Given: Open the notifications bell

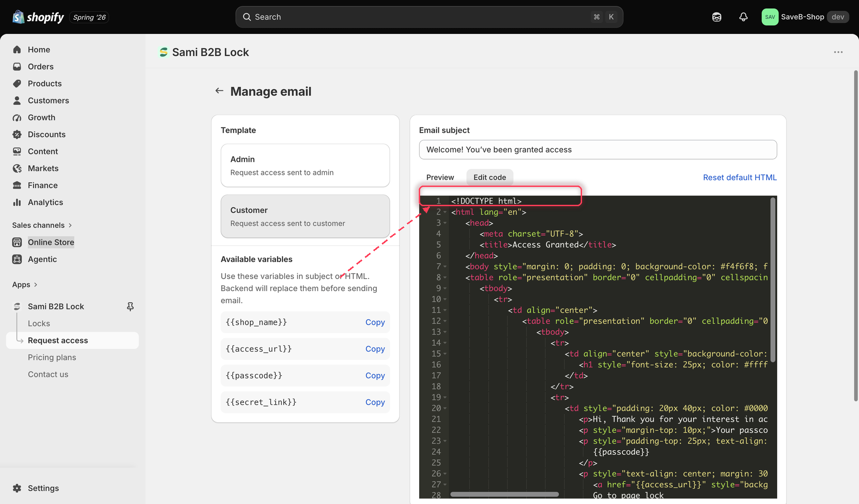Looking at the screenshot, I should 743,17.
